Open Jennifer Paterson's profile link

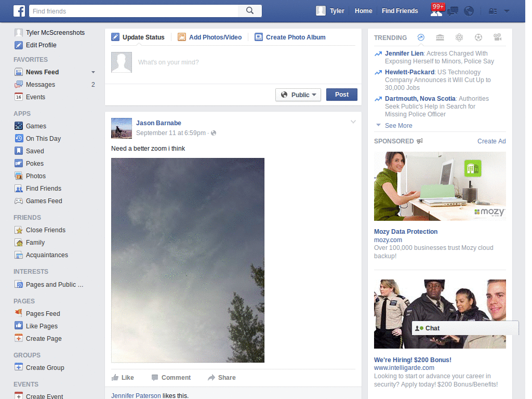coord(136,395)
